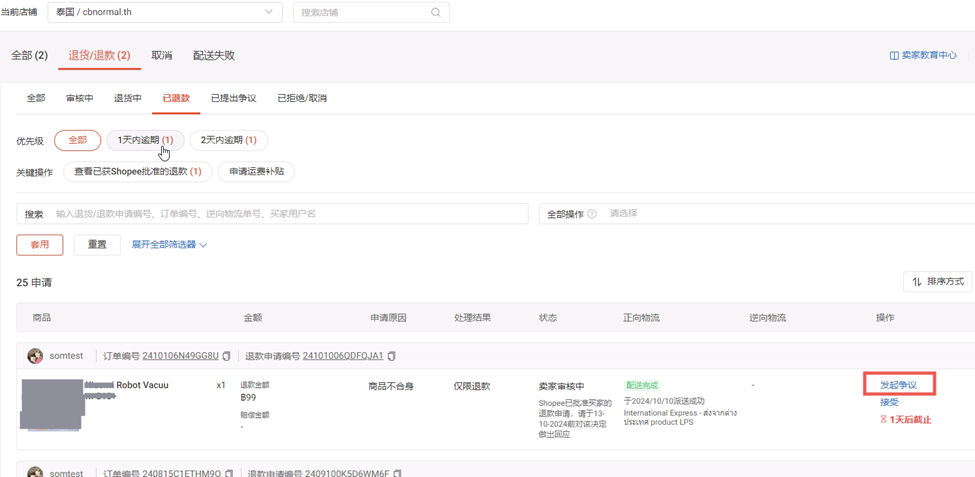Open the 全部操作 请选择 dropdown
The image size is (975, 477).
click(757, 213)
